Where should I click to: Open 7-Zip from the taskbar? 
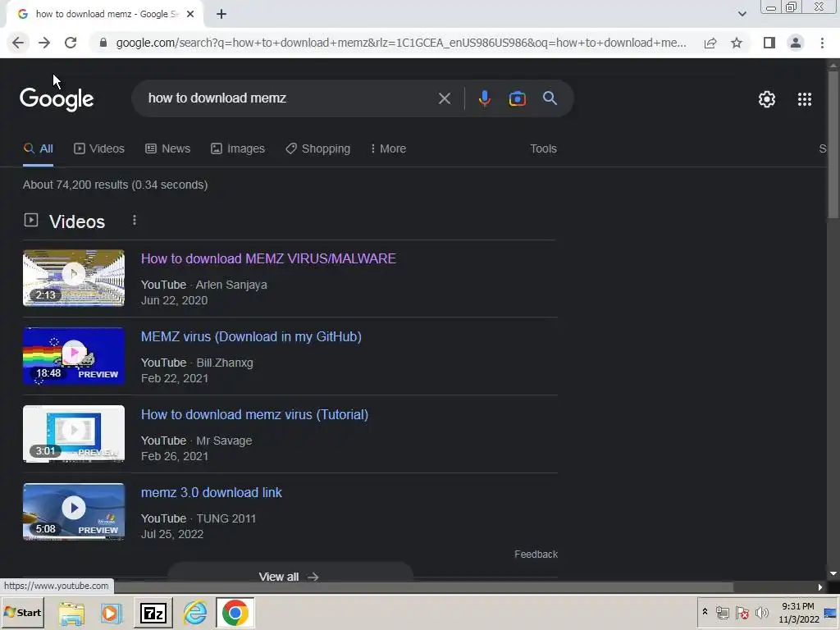point(153,613)
